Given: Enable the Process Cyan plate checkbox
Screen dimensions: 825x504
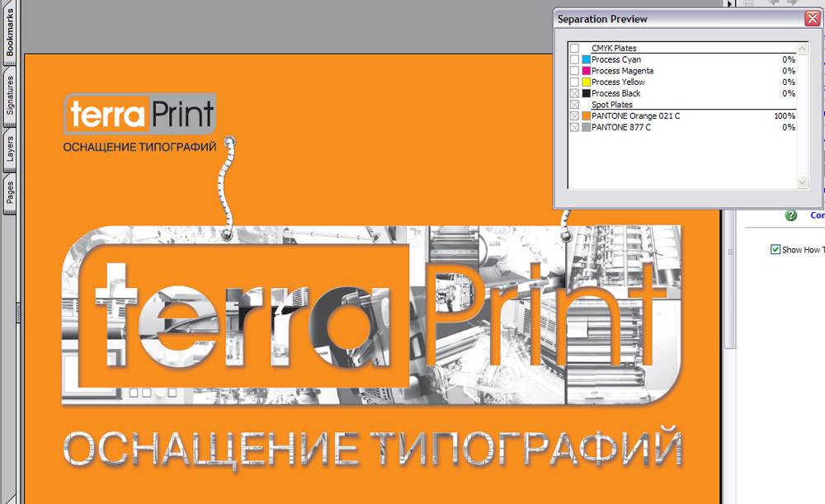Looking at the screenshot, I should 574,59.
